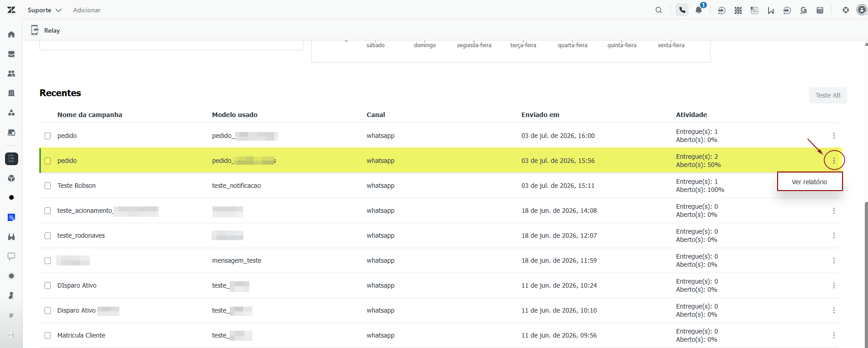Open the G-shaped app icon
This screenshot has width=868, height=348.
click(804, 10)
